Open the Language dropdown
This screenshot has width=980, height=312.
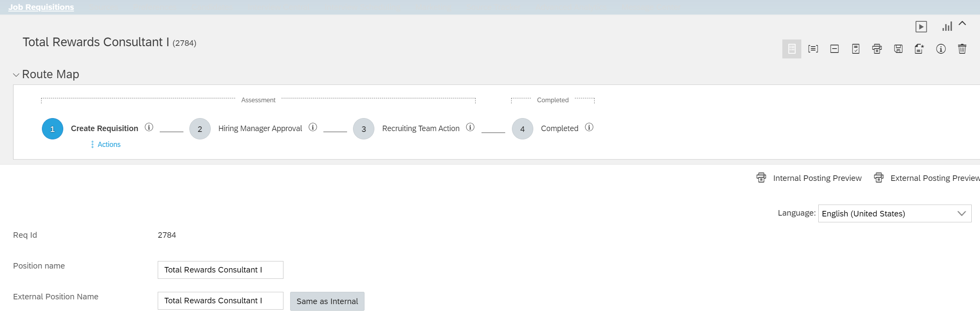click(895, 214)
